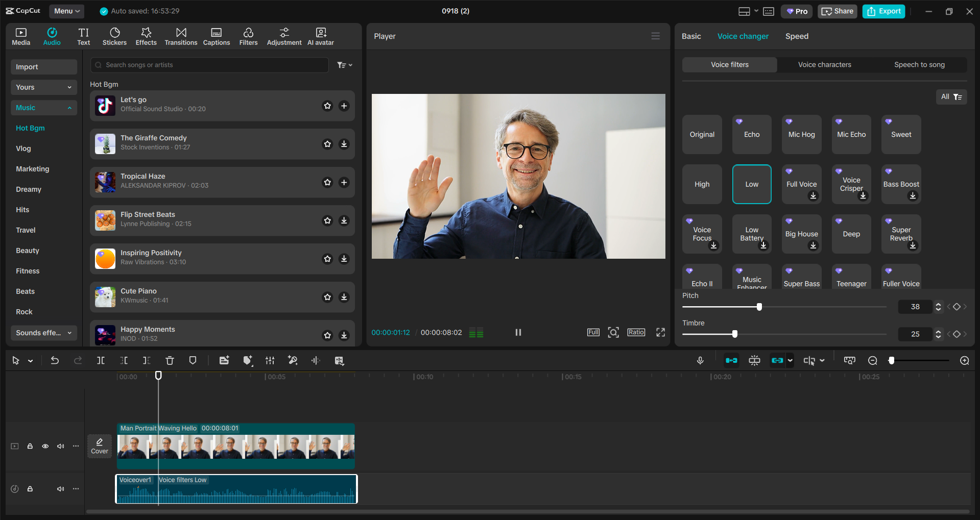Mute the Voiceover1 audio track
980x520 pixels.
(x=60, y=488)
